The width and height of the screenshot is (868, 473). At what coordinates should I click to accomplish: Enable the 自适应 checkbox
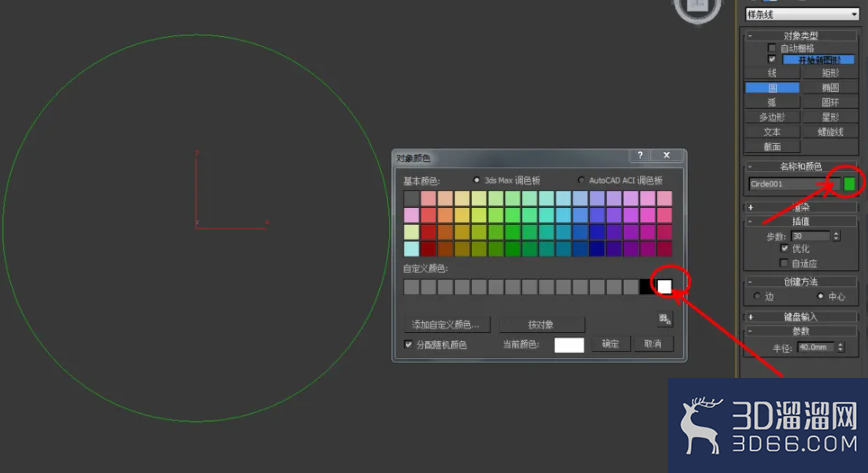pyautogui.click(x=784, y=263)
